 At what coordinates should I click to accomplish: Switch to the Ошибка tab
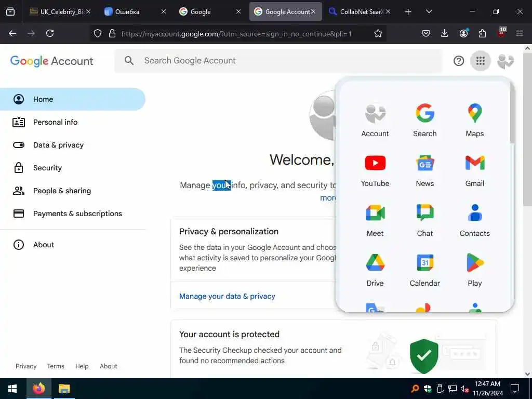pos(135,11)
